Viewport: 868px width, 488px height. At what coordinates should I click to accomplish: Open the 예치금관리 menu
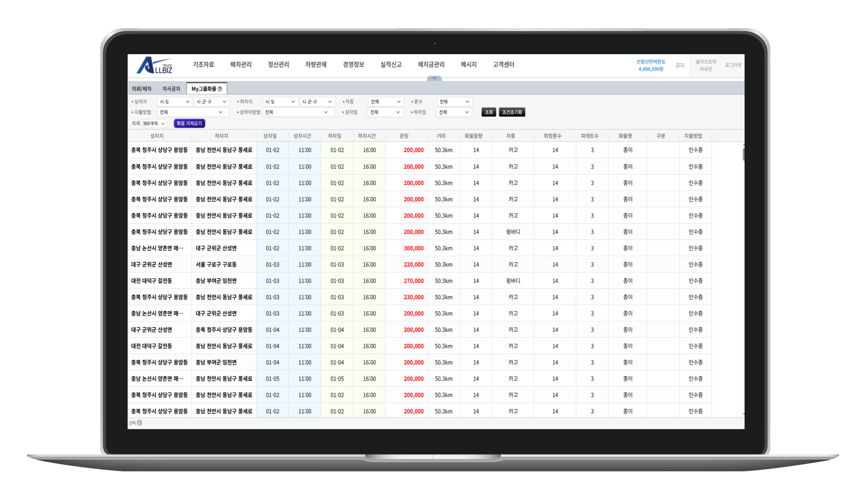[x=431, y=64]
